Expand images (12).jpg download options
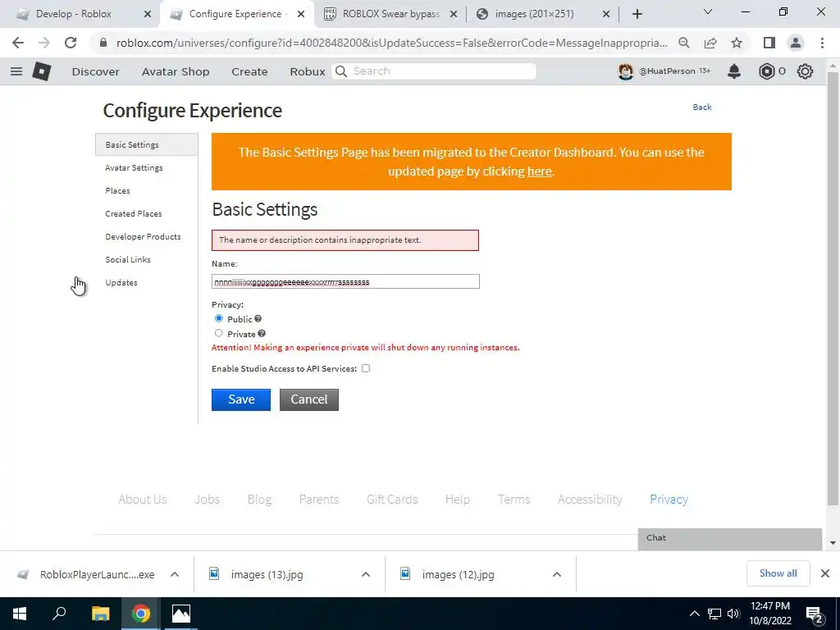Screen dimensions: 840x630 point(557,574)
